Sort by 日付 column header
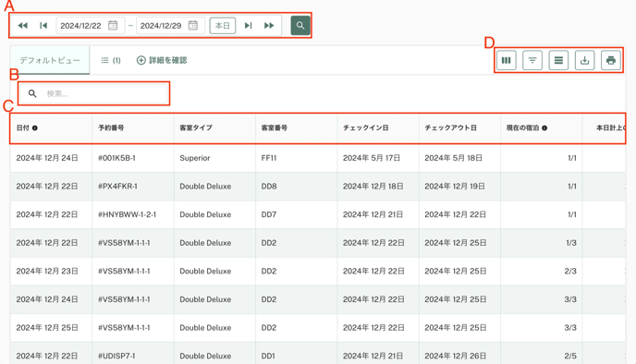Image resolution: width=636 pixels, height=364 pixels. pos(23,128)
